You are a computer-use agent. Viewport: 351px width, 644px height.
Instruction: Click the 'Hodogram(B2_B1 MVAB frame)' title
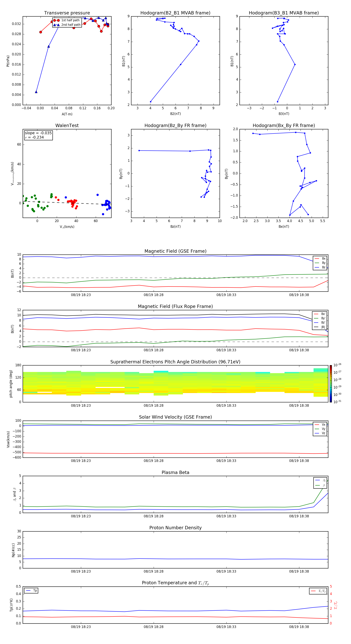(175, 13)
